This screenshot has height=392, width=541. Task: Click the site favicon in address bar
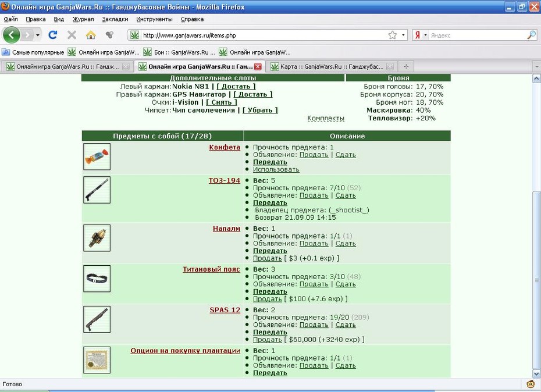coord(135,35)
